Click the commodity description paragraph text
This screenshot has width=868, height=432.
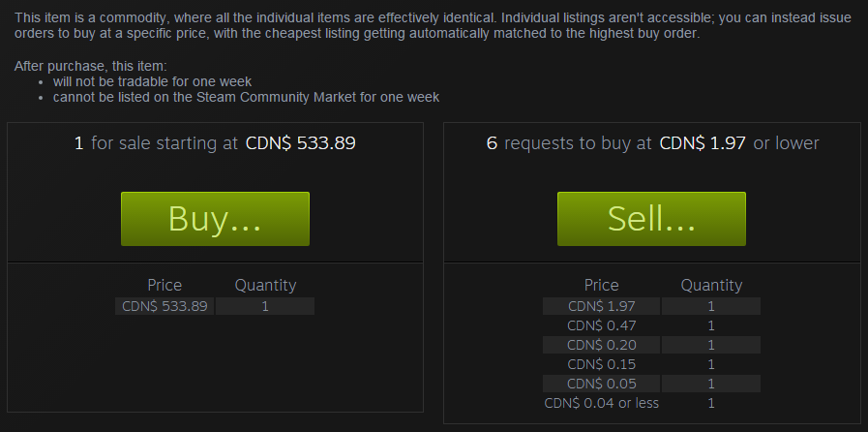pos(433,25)
